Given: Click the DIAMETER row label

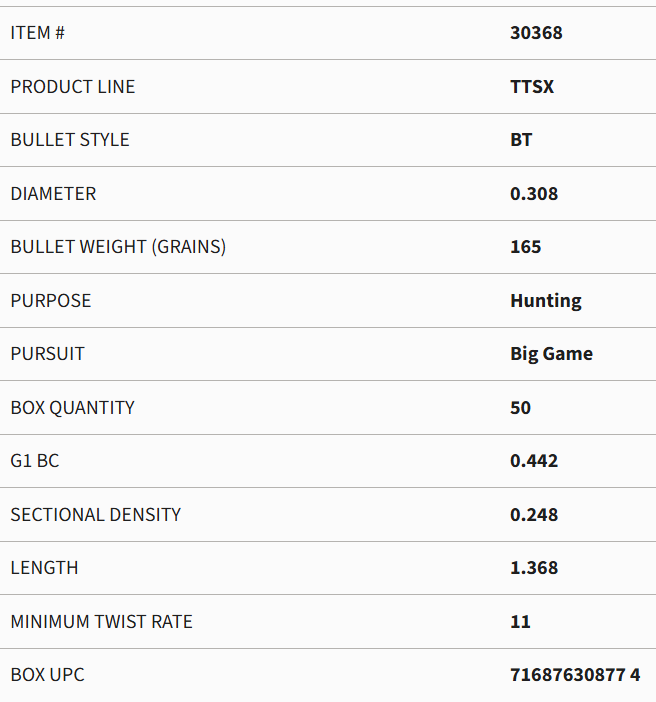Looking at the screenshot, I should 53,193.
